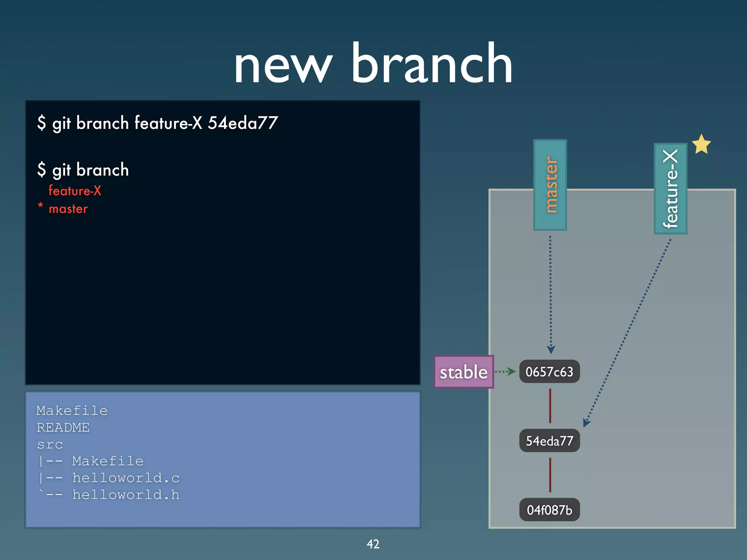The width and height of the screenshot is (747, 560).
Task: Click red feature-X in branch list
Action: pyautogui.click(x=75, y=191)
